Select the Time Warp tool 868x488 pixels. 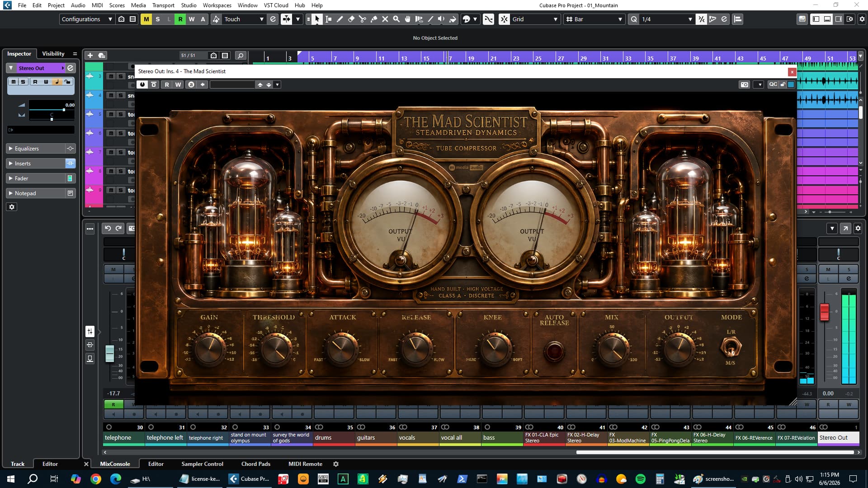[419, 19]
